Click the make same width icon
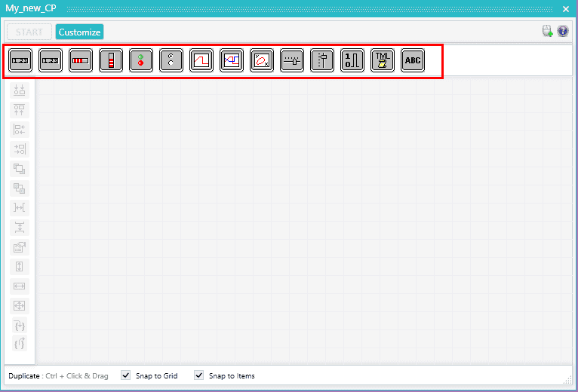Screen dimensions: 578x392 [20, 286]
